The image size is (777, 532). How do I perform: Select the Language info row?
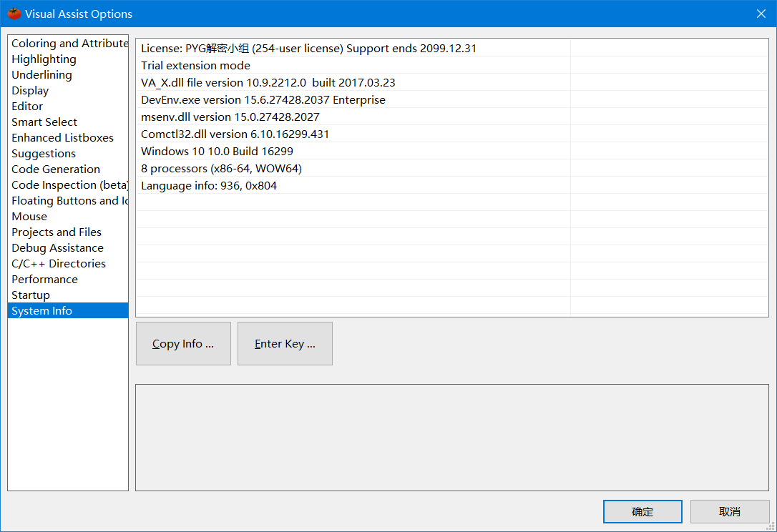452,185
